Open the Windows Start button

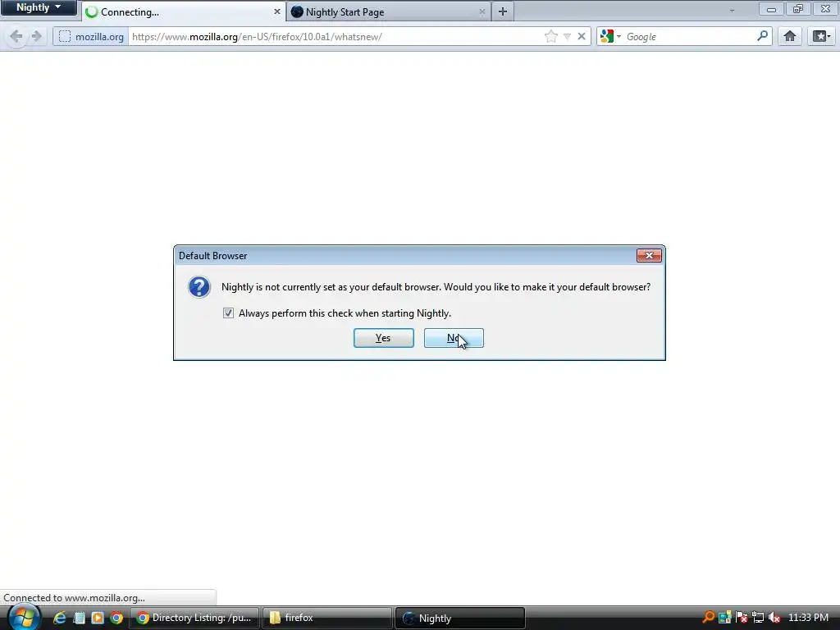coord(24,618)
